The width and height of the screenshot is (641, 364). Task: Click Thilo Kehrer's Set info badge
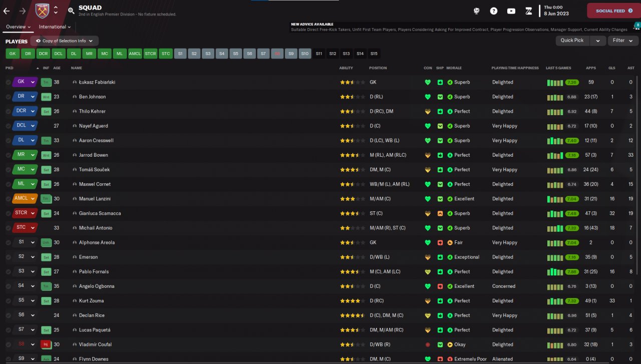coord(46,111)
